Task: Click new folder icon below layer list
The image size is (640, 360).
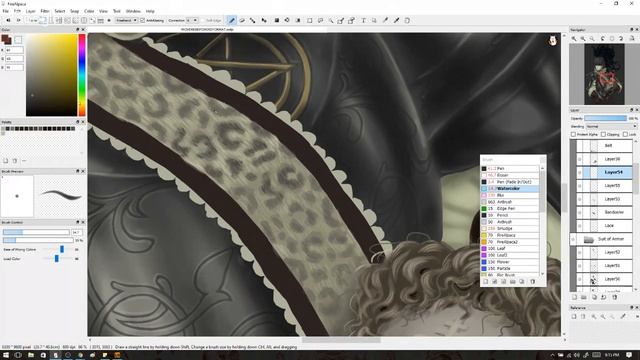Action: pyautogui.click(x=584, y=298)
